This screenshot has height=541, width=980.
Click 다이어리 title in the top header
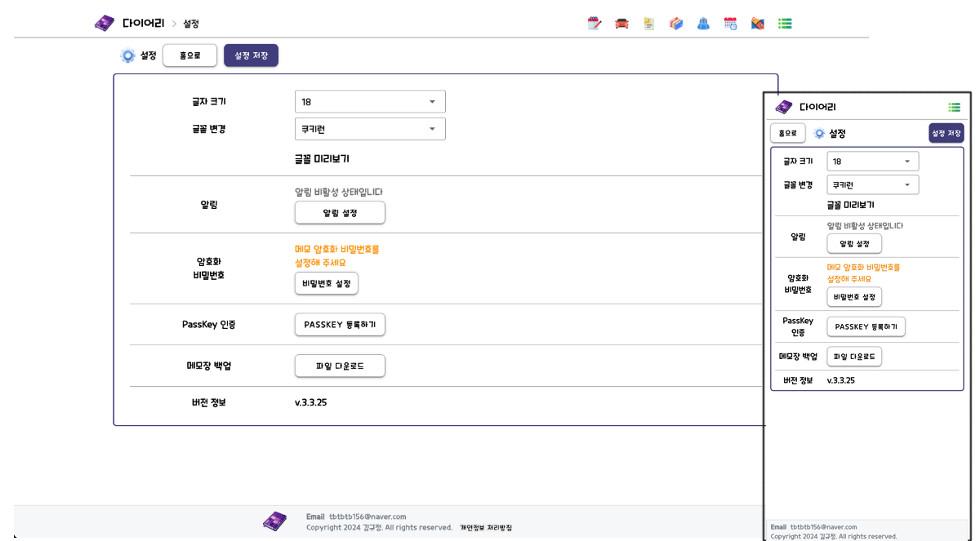144,24
